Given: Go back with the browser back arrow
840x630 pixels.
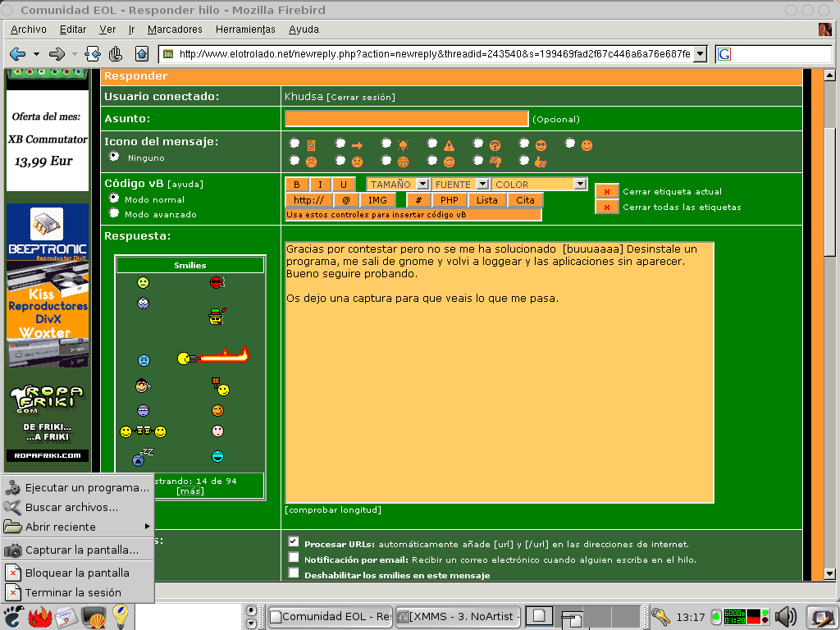Looking at the screenshot, I should pyautogui.click(x=18, y=53).
